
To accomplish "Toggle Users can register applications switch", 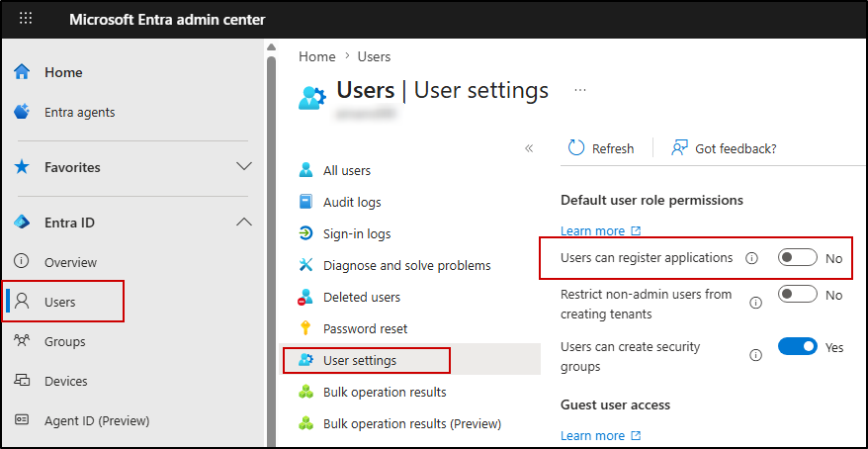I will click(x=797, y=257).
